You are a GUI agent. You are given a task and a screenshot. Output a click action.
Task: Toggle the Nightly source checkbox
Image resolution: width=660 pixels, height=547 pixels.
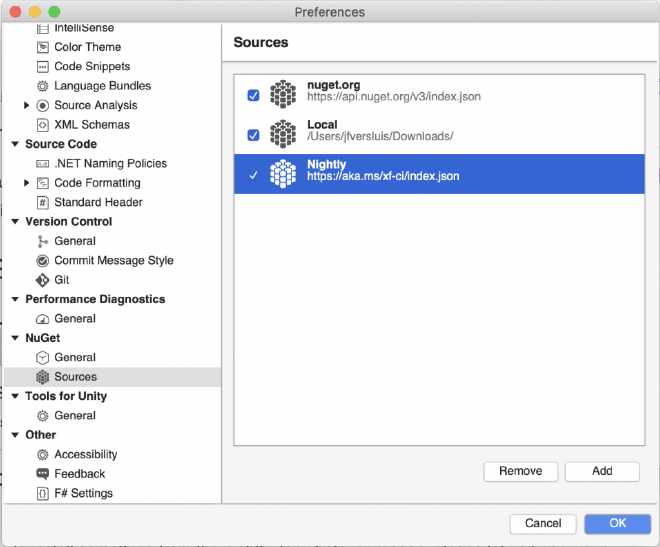click(x=253, y=175)
